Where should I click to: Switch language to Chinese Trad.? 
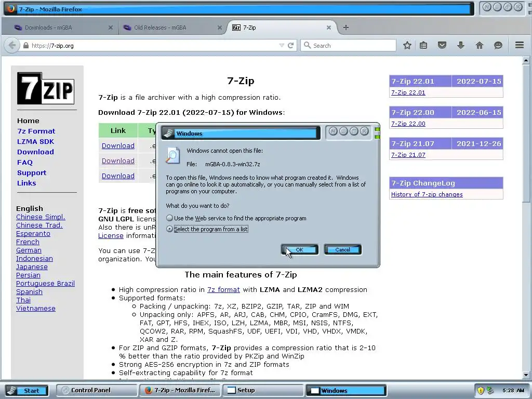point(39,225)
